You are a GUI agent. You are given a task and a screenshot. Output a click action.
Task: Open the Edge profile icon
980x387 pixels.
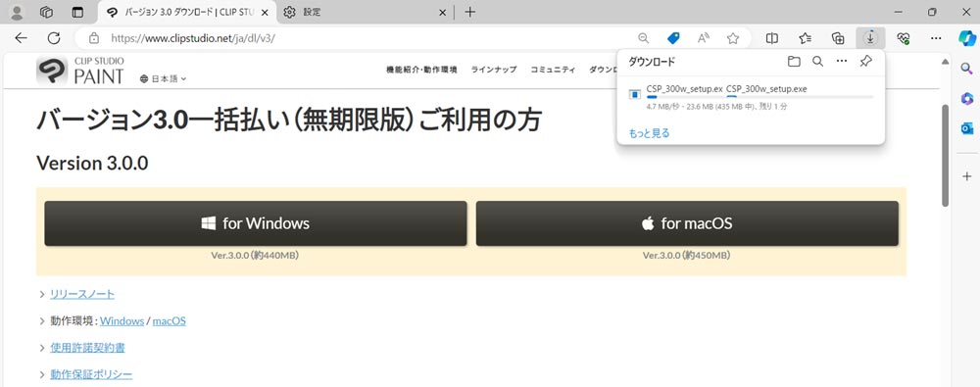click(18, 12)
